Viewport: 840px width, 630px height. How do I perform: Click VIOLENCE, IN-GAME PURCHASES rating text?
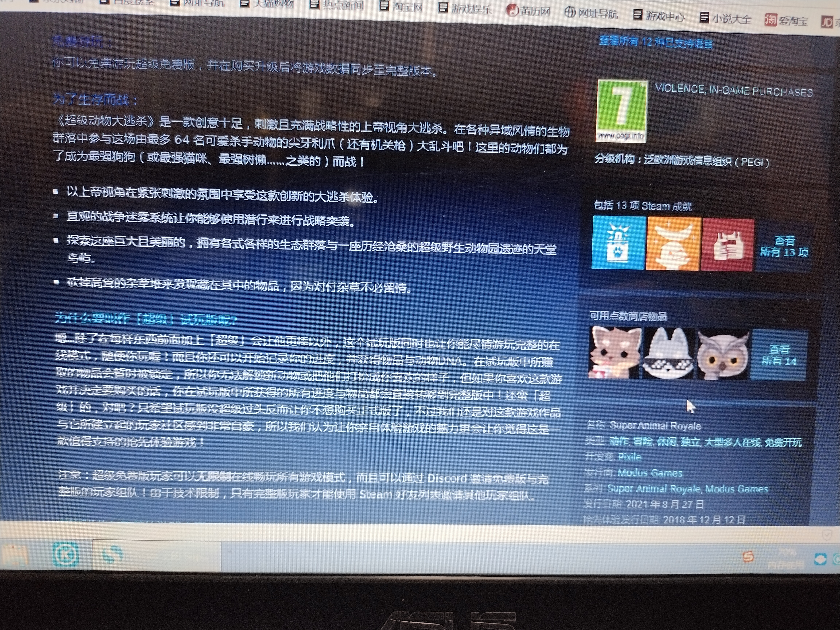pos(734,90)
